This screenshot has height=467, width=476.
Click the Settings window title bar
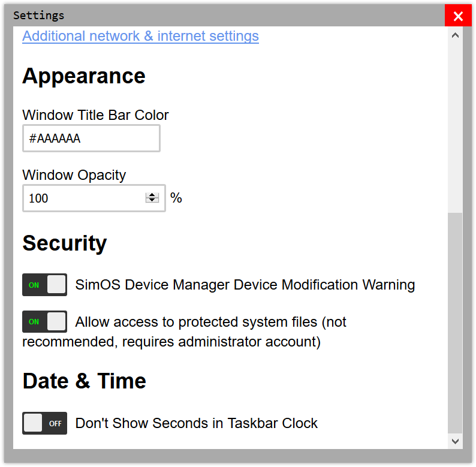tap(228, 16)
